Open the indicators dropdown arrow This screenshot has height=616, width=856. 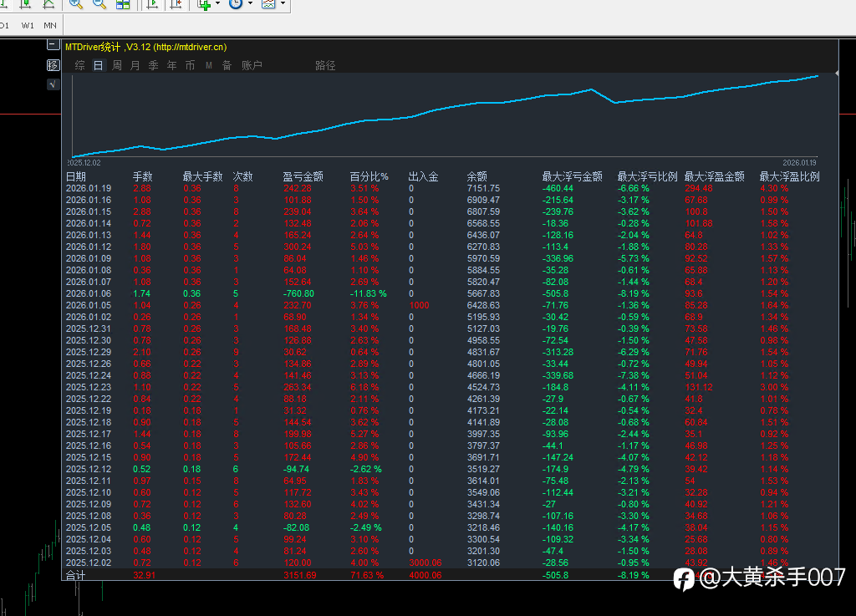pos(217,4)
